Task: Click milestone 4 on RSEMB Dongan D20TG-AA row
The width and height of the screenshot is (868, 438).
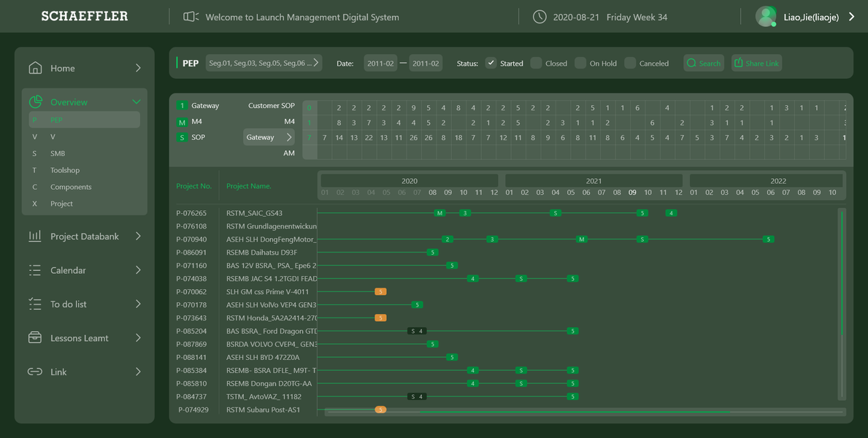Action: pyautogui.click(x=472, y=384)
